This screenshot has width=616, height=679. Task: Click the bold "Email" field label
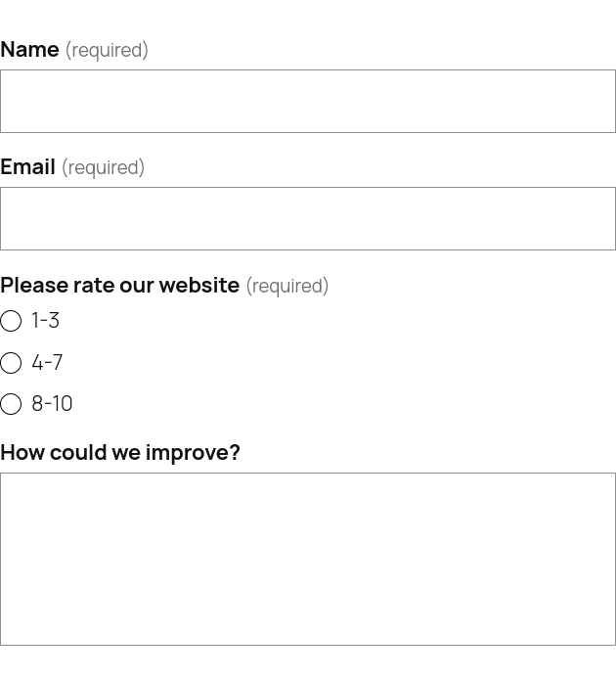[x=27, y=166]
